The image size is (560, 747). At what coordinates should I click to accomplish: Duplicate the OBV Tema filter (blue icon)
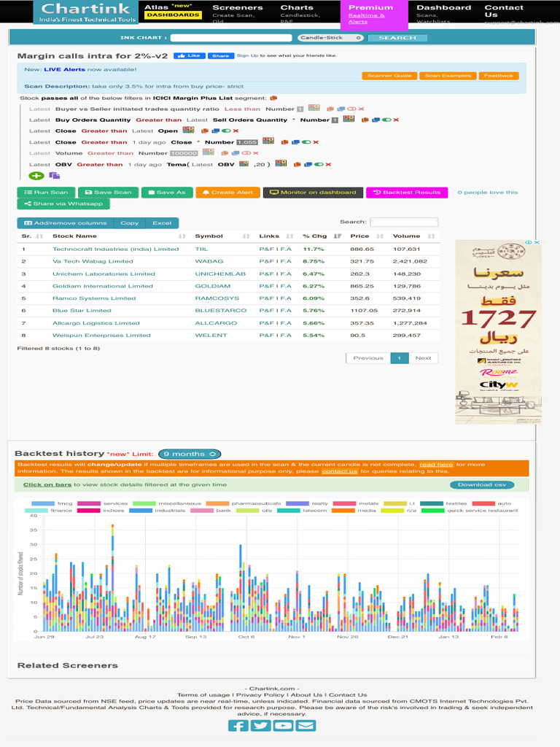tap(308, 164)
